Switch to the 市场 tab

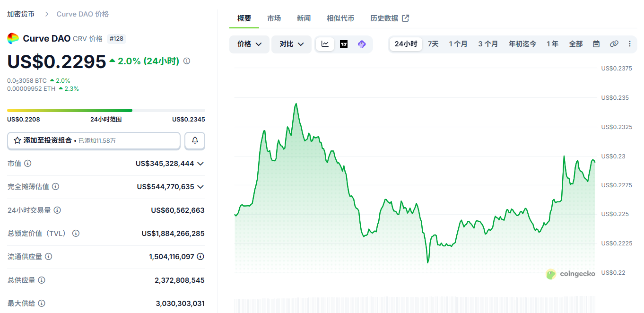pyautogui.click(x=274, y=18)
